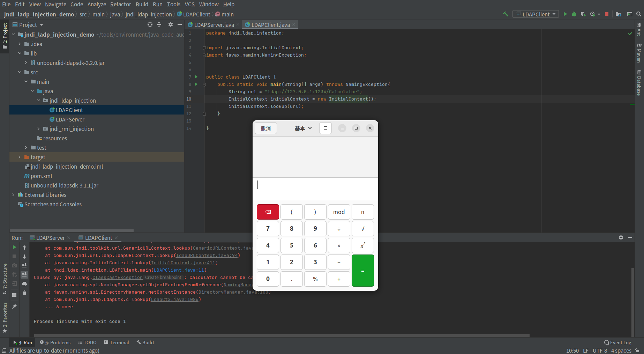Screen dimensions: 644x354
Task: Click the Project panel horizontal scrollbar
Action: tap(72, 231)
